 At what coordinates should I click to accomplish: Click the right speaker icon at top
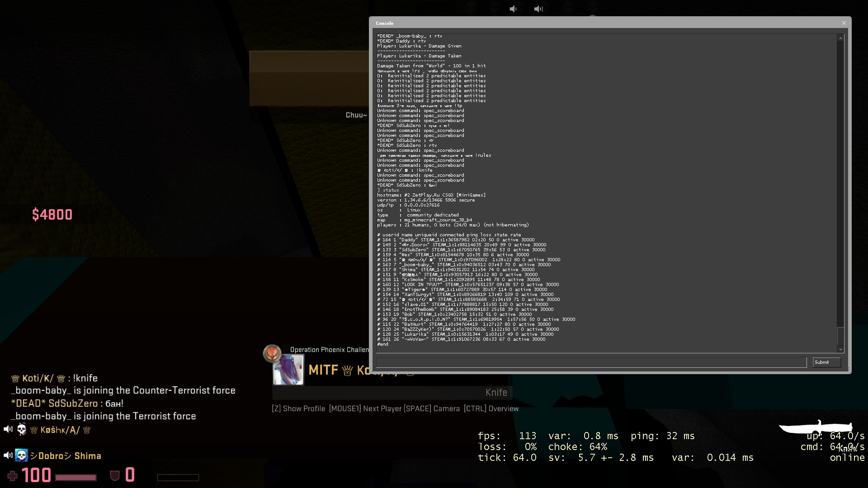tap(538, 9)
